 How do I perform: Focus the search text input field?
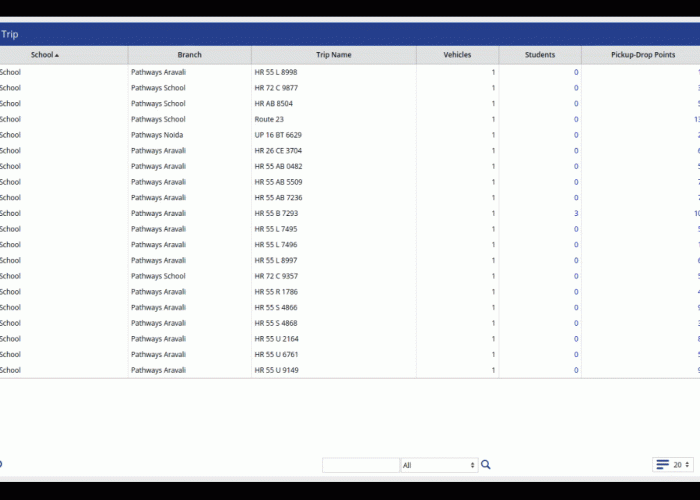[360, 465]
